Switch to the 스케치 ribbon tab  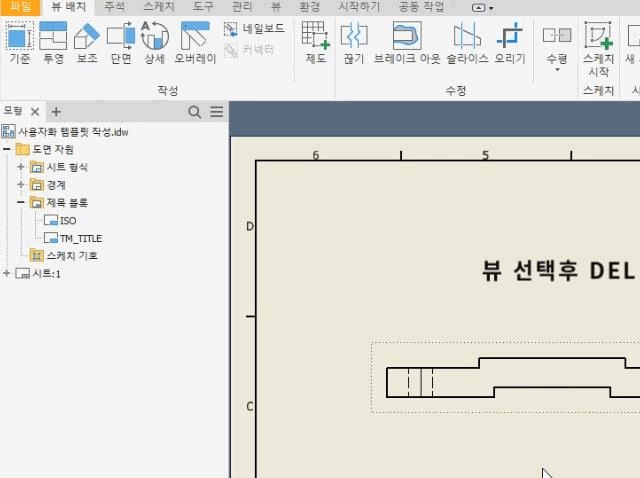159,7
